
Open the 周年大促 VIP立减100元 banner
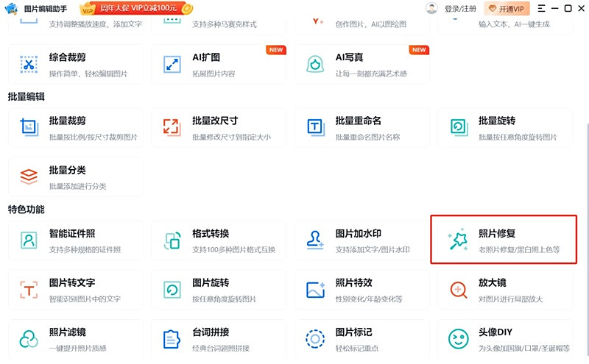(x=136, y=8)
